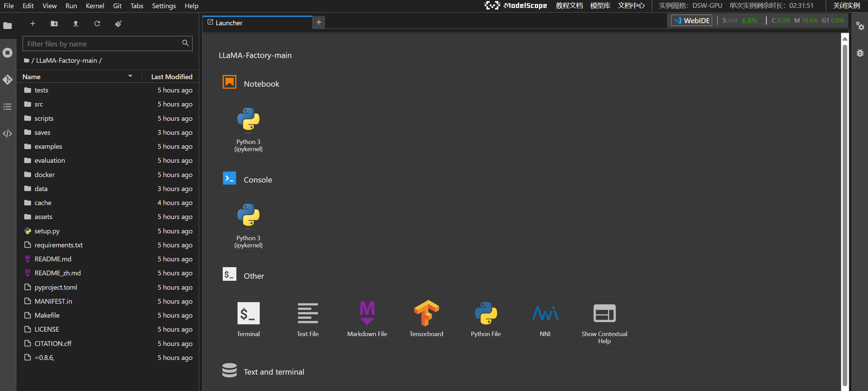Select the src folder
868x391 pixels.
(x=108, y=104)
